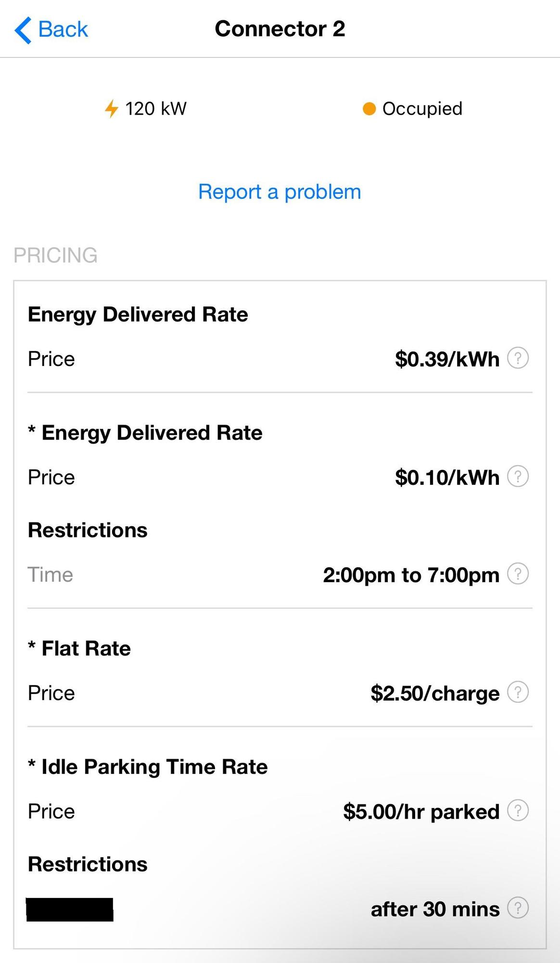Tap the PRICING section header

point(55,255)
